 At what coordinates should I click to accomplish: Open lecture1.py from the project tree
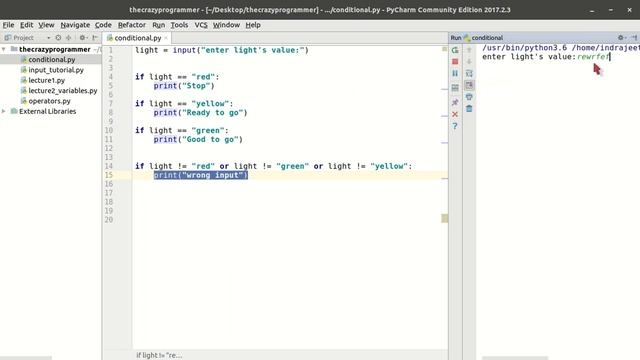[47, 80]
